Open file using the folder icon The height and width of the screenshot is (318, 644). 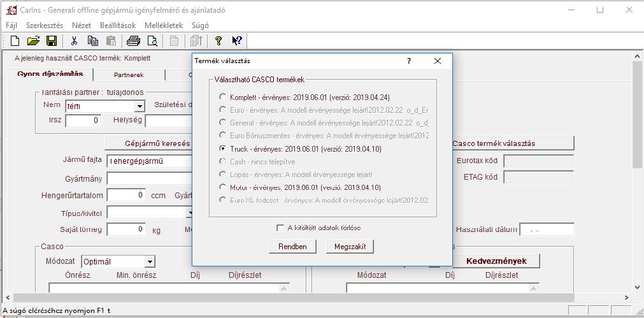[33, 40]
